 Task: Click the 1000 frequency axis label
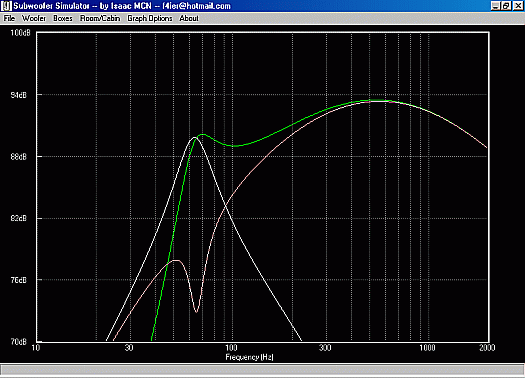(x=427, y=348)
